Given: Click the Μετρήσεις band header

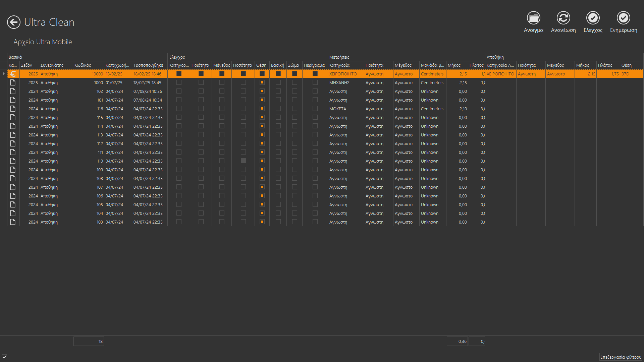Looking at the screenshot, I should click(x=339, y=57).
